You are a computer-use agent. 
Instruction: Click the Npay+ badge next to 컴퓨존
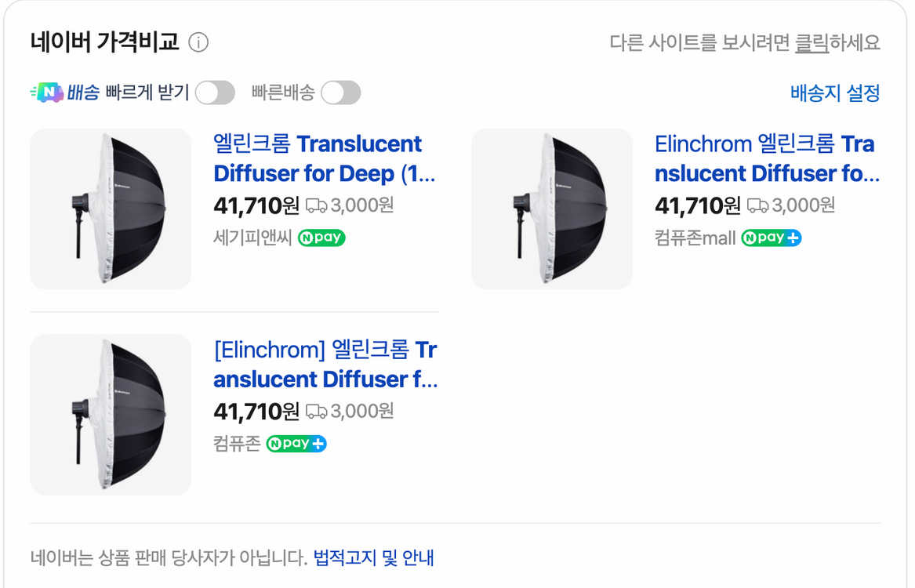click(x=296, y=445)
